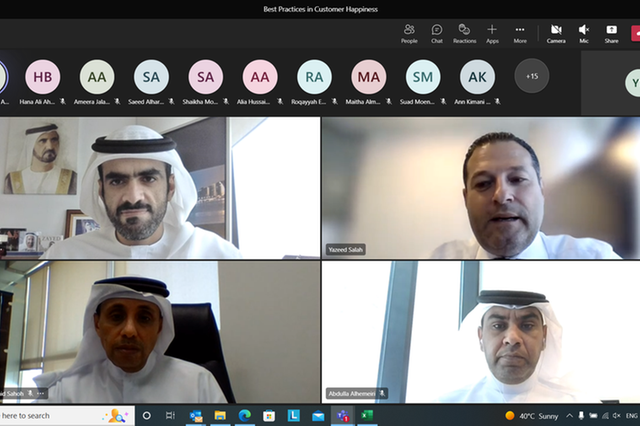Open the Apps button

pyautogui.click(x=492, y=33)
